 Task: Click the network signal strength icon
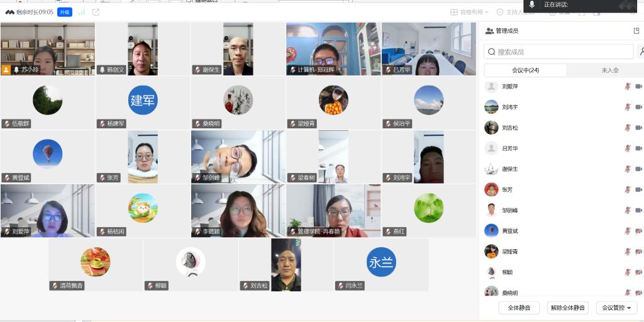82,13
